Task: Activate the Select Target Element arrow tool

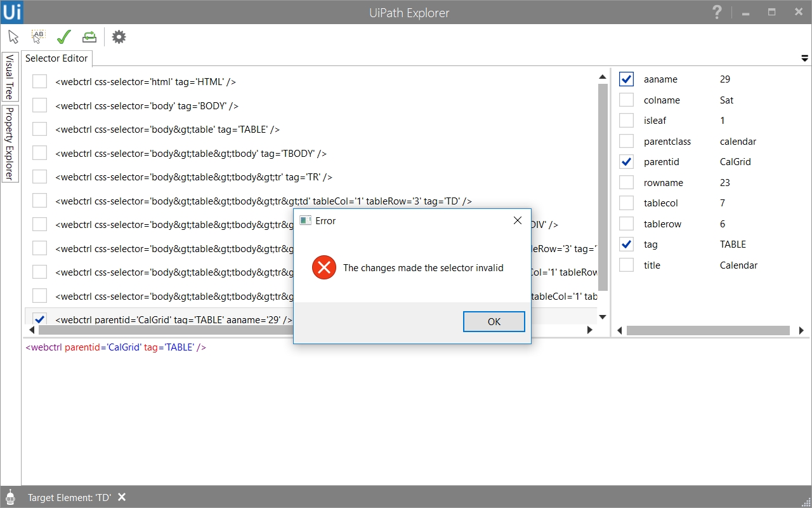Action: [x=13, y=37]
